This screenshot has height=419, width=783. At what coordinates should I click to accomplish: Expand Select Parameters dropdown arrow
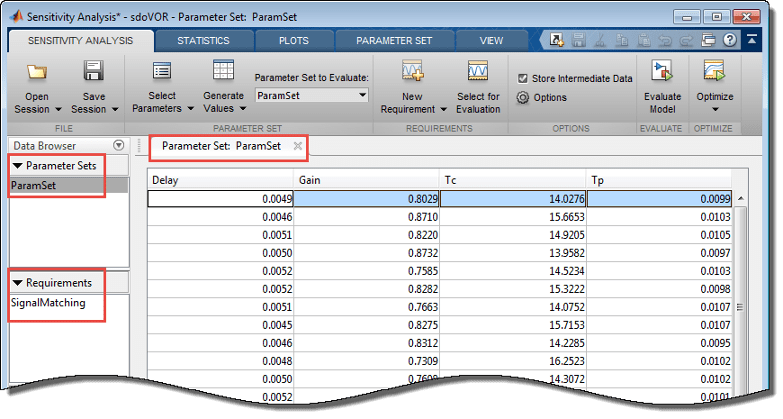[190, 108]
